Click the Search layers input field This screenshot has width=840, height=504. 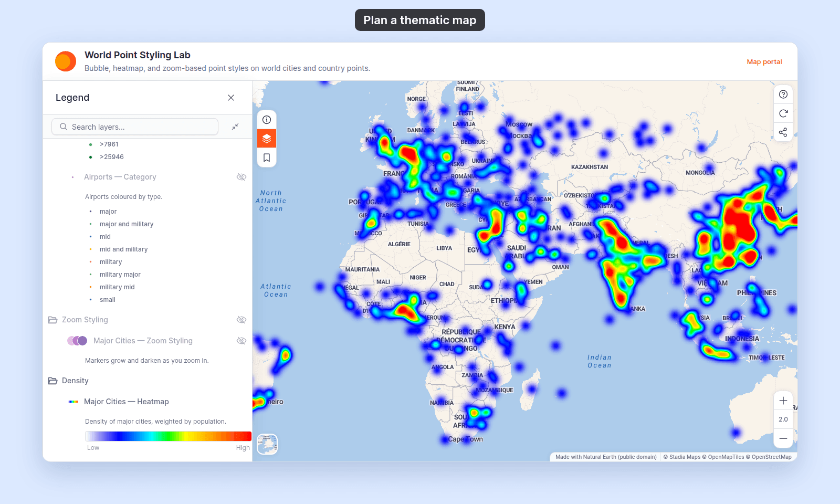click(x=135, y=127)
